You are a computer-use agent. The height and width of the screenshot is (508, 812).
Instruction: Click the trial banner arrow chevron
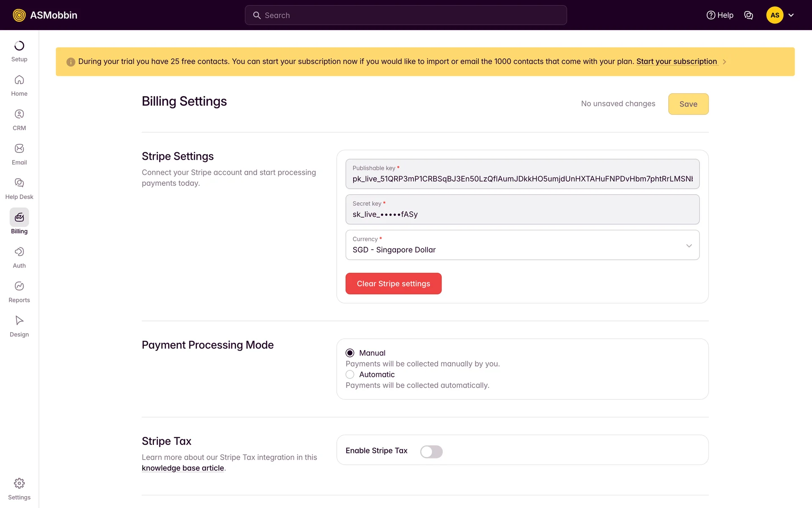click(724, 62)
